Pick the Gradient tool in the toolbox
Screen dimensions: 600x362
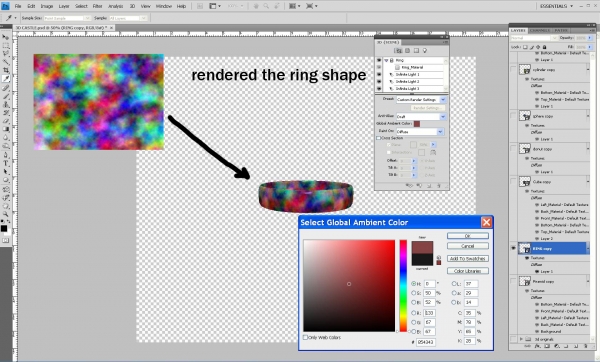(x=6, y=129)
